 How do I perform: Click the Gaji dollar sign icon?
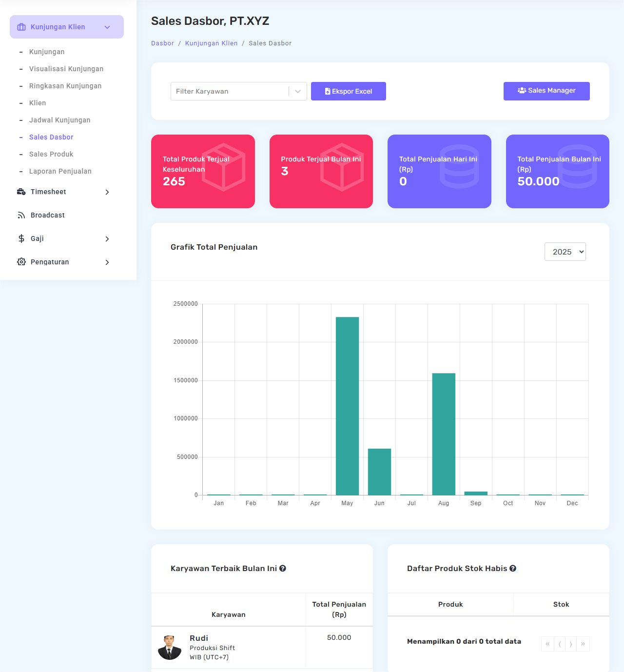point(21,238)
